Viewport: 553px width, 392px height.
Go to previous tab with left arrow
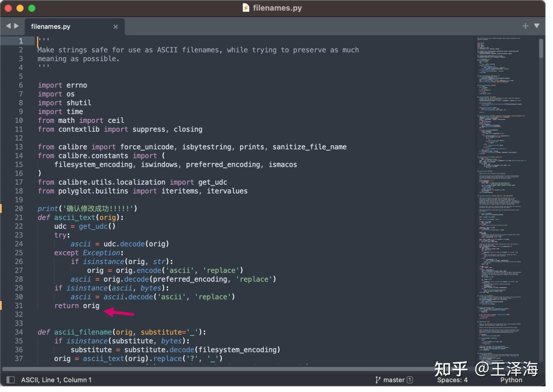[x=8, y=26]
